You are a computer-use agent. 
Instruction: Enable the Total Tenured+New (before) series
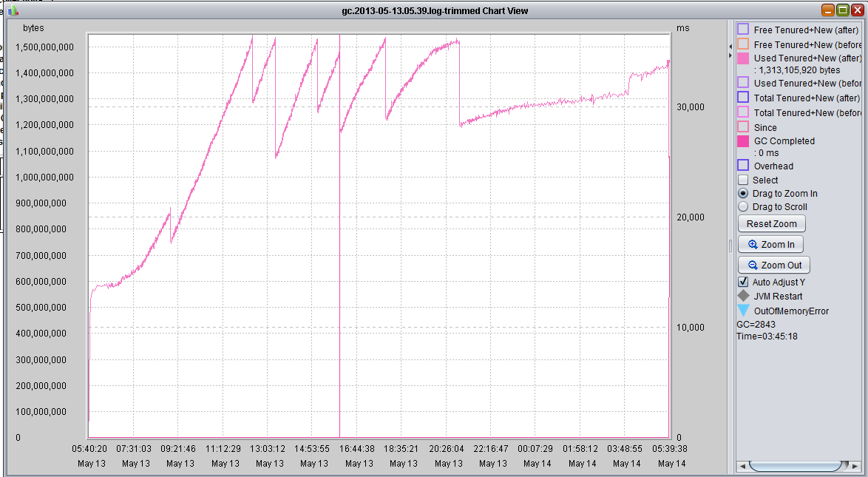[743, 112]
